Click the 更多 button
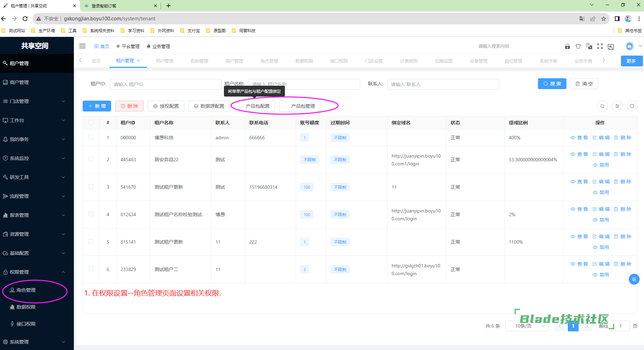644x350 pixels. (631, 61)
